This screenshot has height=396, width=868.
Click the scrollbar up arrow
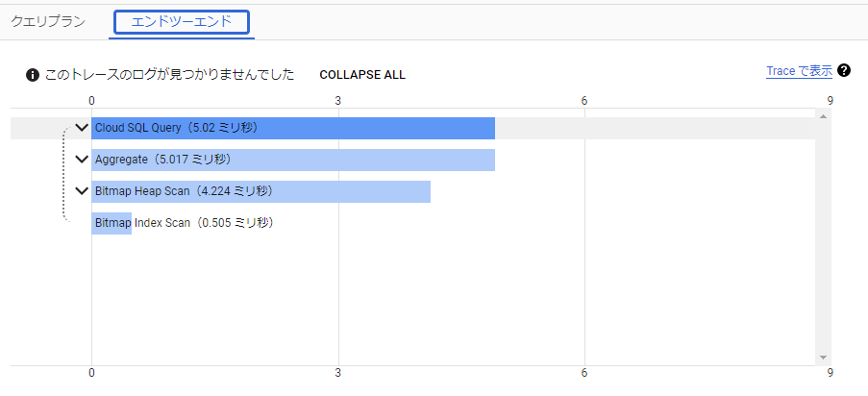pos(823,116)
